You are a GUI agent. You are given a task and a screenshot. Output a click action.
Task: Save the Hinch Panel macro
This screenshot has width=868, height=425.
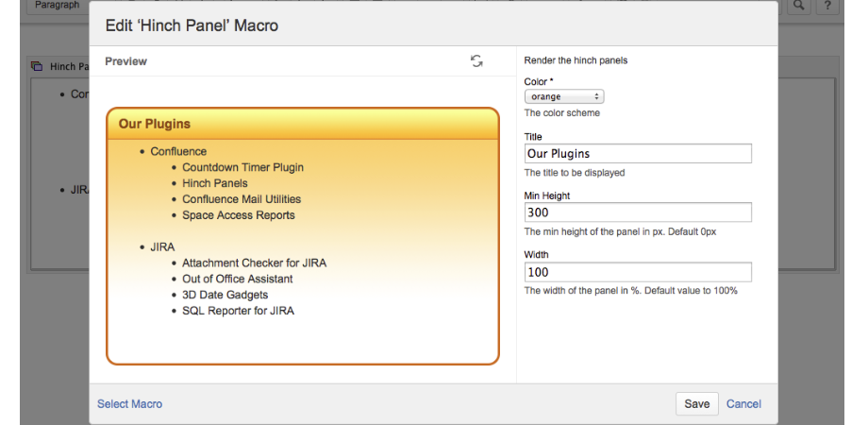(x=697, y=404)
